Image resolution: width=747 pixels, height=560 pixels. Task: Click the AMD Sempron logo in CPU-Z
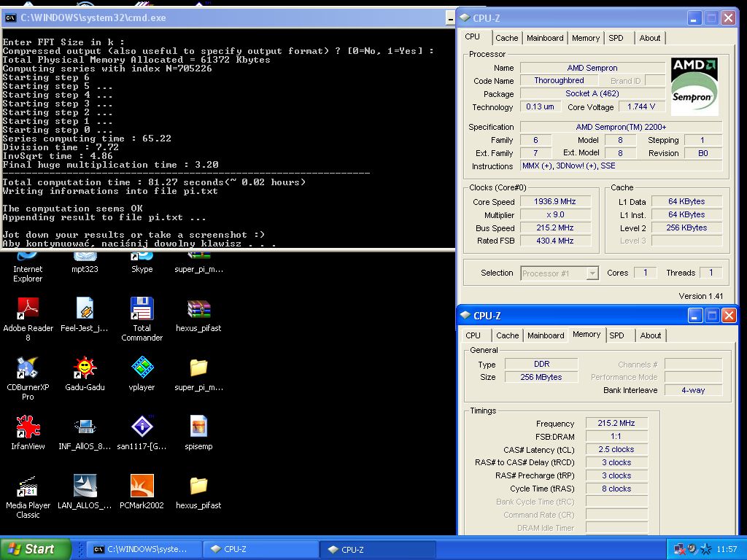tap(694, 86)
